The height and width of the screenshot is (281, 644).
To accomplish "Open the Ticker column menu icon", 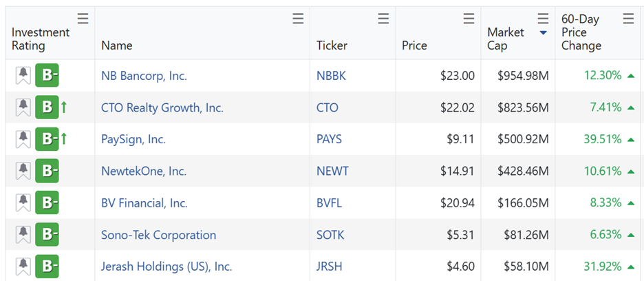I will click(384, 19).
